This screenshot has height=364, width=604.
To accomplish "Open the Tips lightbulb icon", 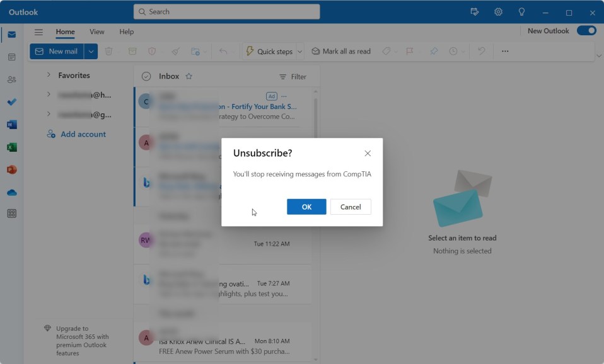I will coord(521,12).
